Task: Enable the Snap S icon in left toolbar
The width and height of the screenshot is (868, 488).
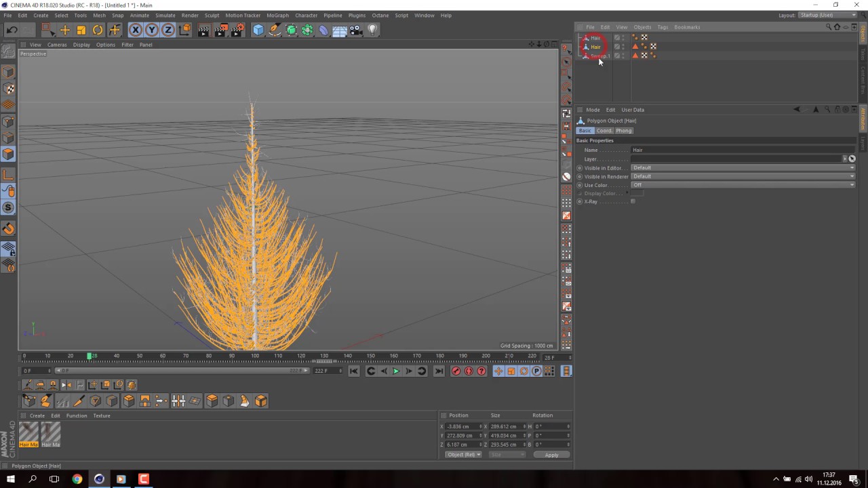Action: (x=8, y=207)
